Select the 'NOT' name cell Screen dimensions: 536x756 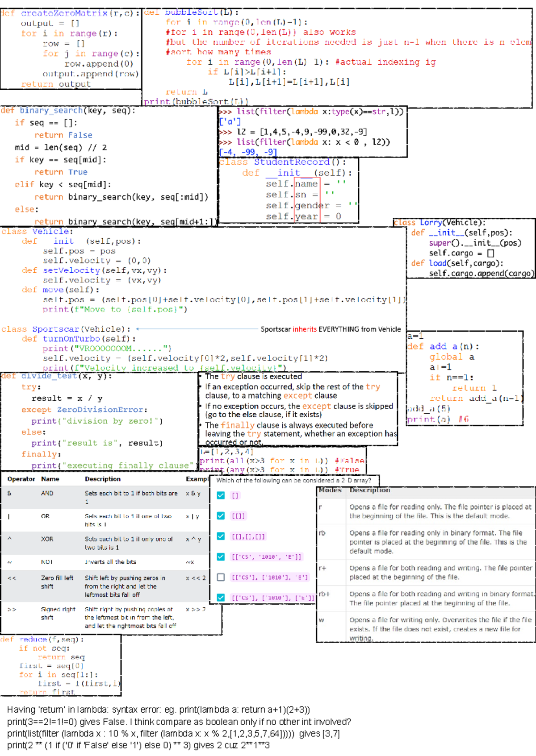(46, 562)
